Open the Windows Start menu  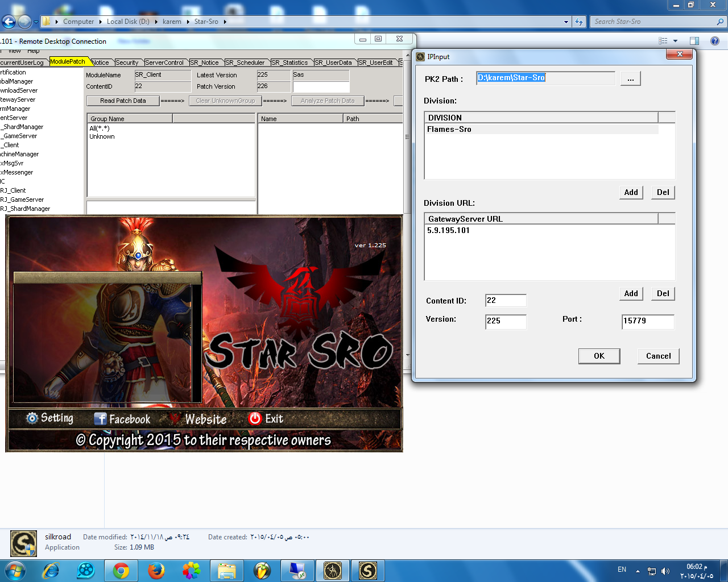coord(14,570)
